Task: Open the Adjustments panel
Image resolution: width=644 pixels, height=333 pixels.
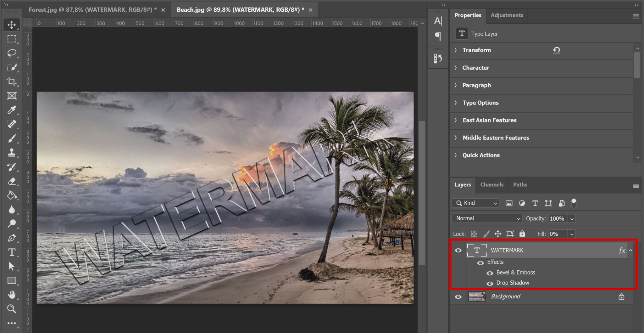Action: [507, 15]
